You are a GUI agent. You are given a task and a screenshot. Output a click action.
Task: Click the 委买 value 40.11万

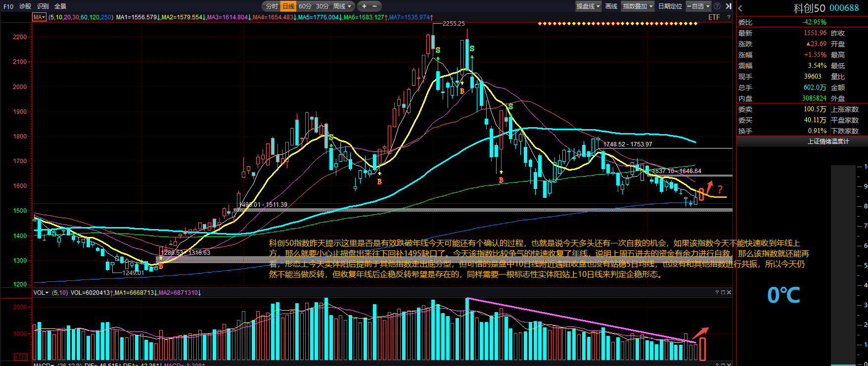815,120
